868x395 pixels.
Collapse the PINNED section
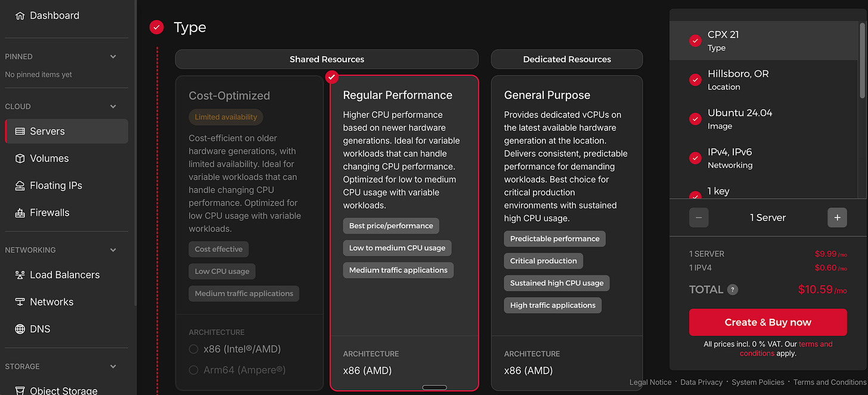[x=113, y=56]
